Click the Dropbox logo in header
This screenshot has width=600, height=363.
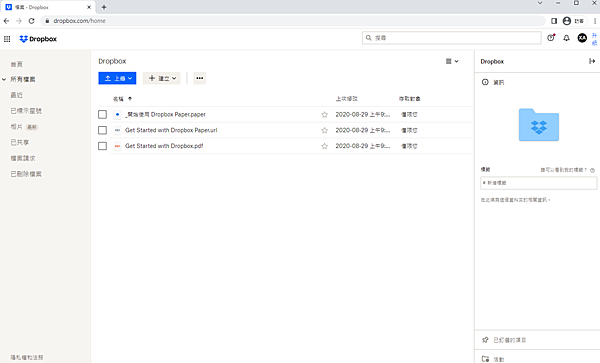38,39
